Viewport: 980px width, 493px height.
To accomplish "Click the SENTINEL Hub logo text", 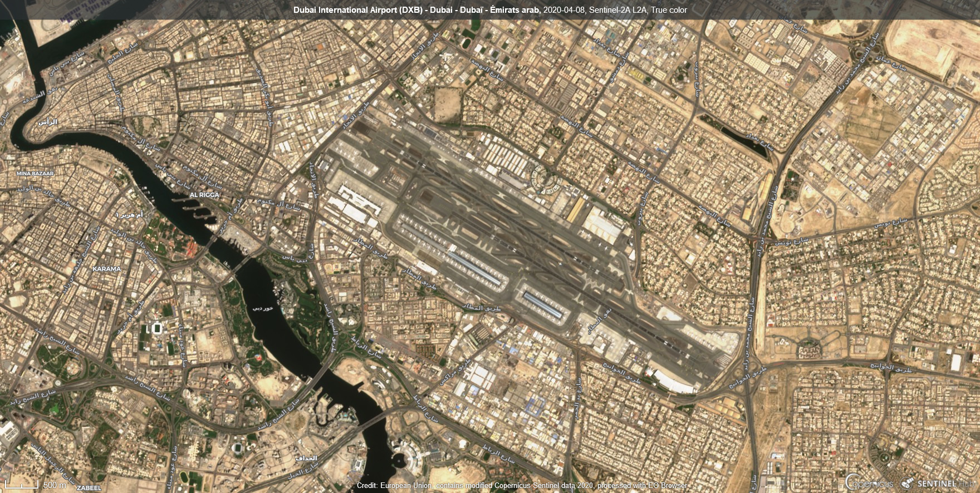I will point(947,484).
